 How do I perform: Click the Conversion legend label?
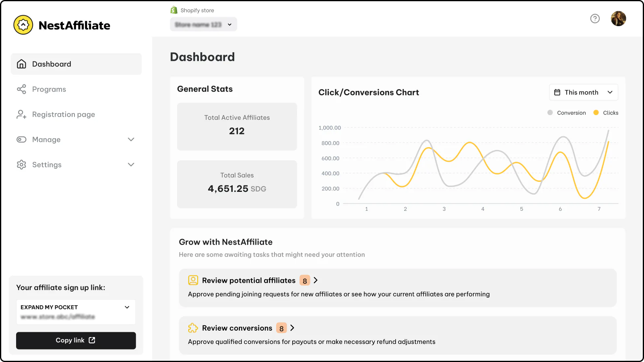click(571, 113)
